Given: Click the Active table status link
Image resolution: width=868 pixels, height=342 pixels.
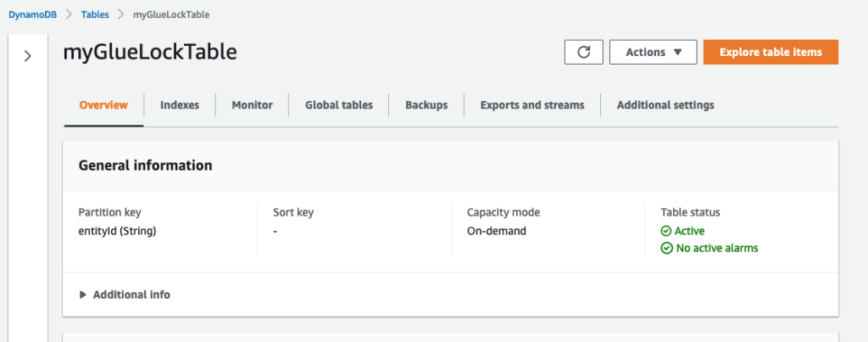Looking at the screenshot, I should click(689, 231).
